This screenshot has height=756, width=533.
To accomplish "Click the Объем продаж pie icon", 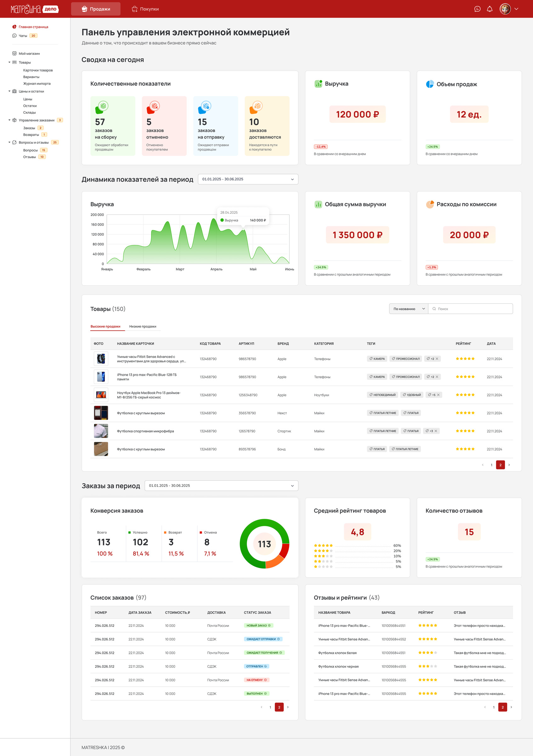I will pyautogui.click(x=430, y=84).
